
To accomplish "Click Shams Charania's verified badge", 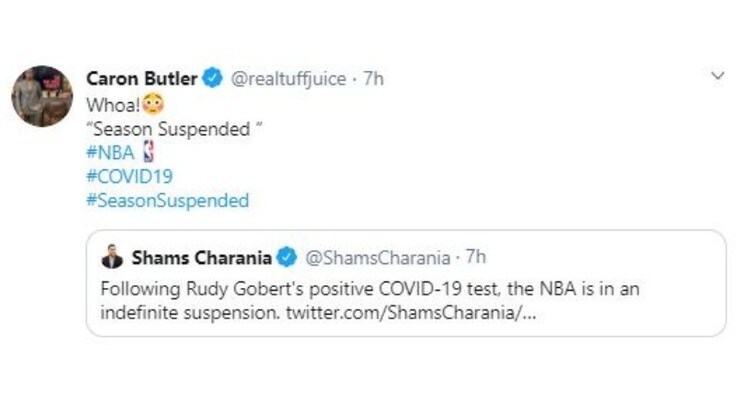I will coord(286,257).
